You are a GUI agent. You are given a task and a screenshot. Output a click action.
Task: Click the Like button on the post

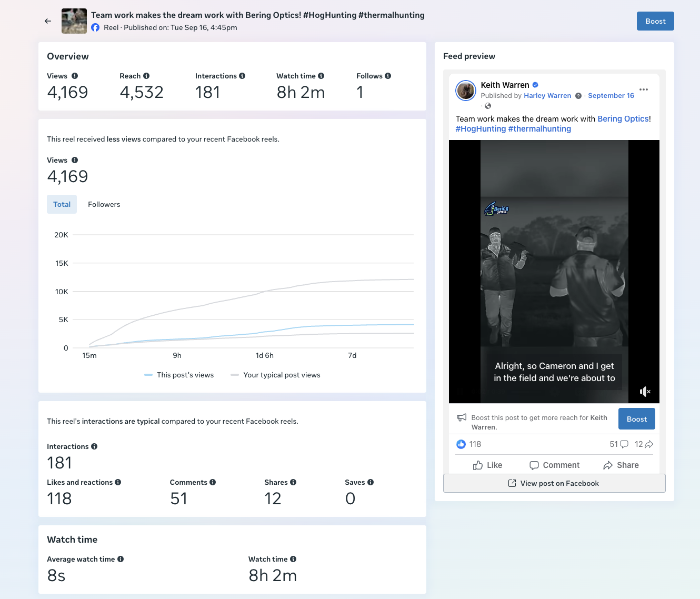click(487, 465)
